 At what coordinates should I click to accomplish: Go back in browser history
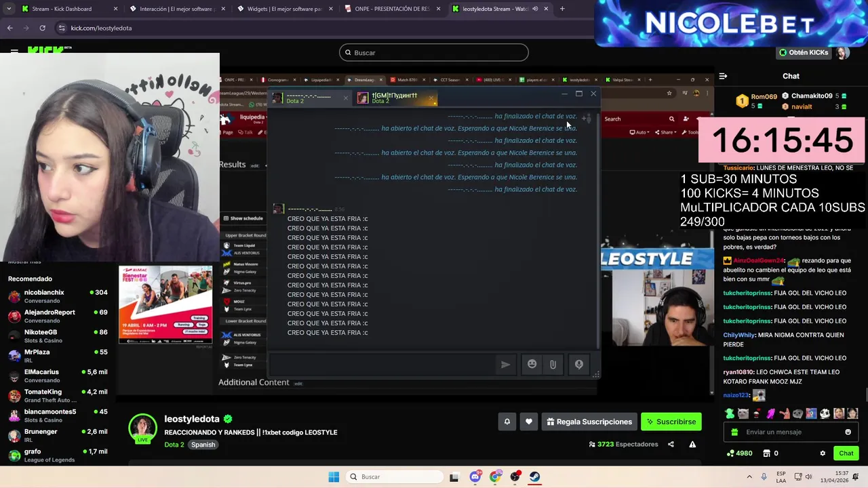[9, 28]
